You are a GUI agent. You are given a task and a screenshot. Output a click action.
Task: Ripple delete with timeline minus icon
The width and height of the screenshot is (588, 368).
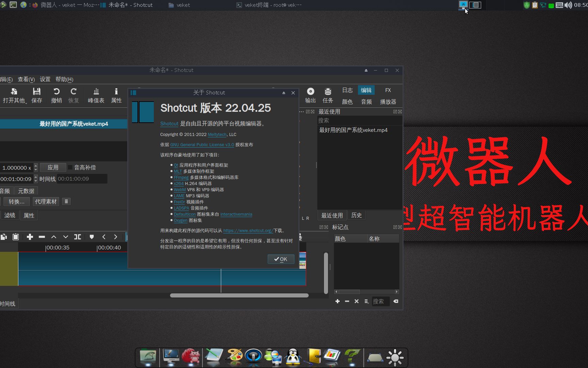42,237
